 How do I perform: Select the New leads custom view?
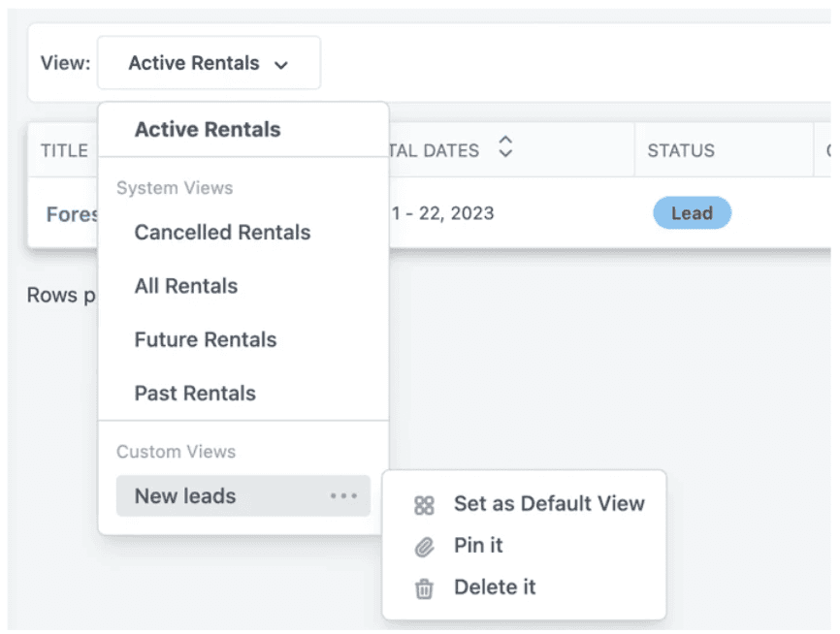pyautogui.click(x=185, y=496)
